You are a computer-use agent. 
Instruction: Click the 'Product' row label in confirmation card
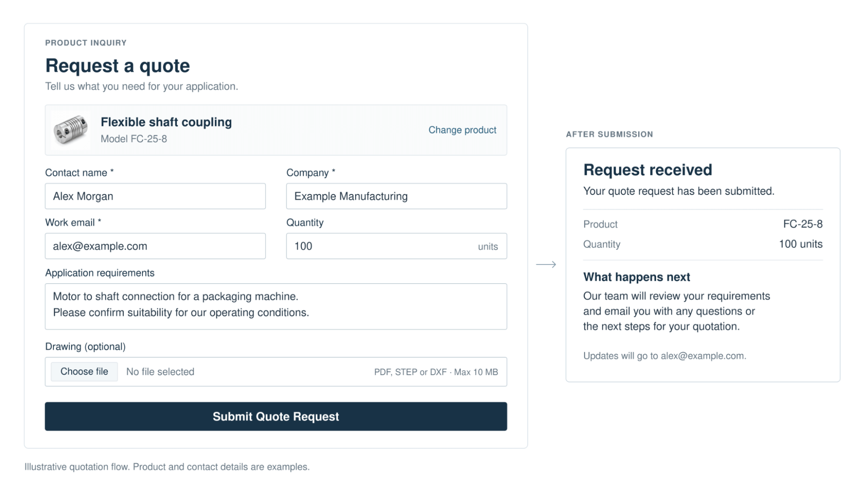pyautogui.click(x=600, y=224)
